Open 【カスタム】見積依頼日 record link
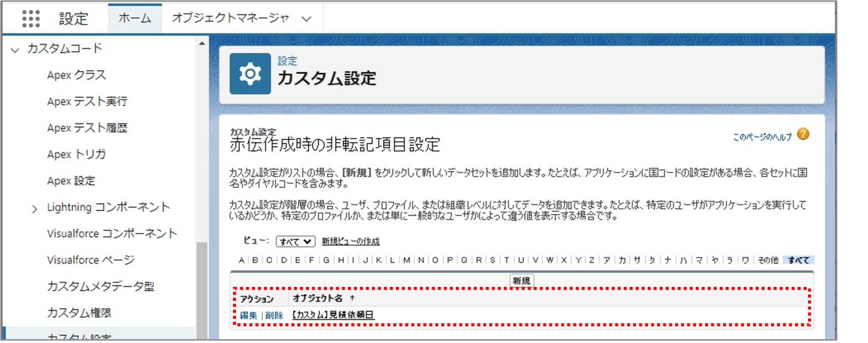 tap(333, 315)
